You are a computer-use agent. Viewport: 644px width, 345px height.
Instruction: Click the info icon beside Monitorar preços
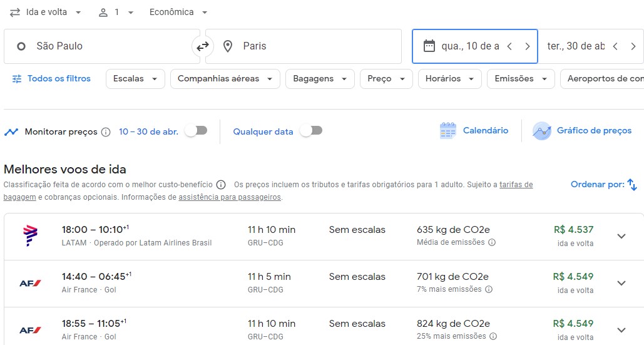point(106,132)
